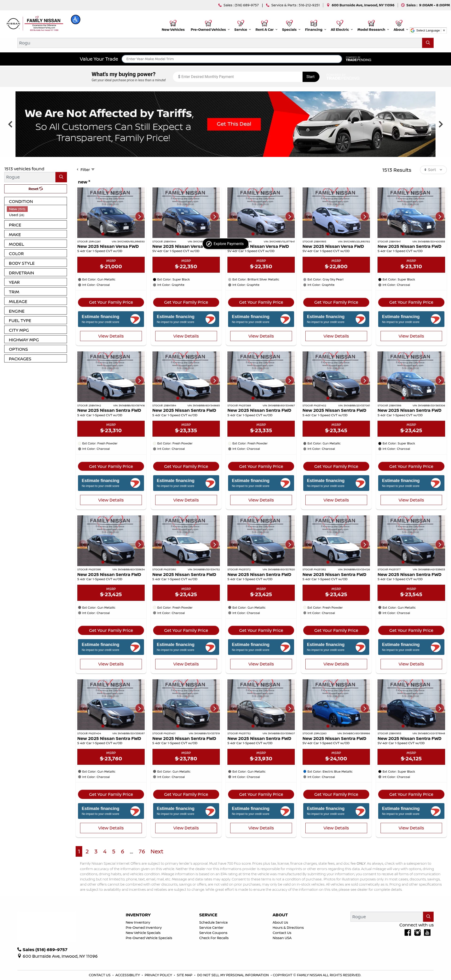451x980 pixels.
Task: Open the Model Research menu
Action: (373, 30)
